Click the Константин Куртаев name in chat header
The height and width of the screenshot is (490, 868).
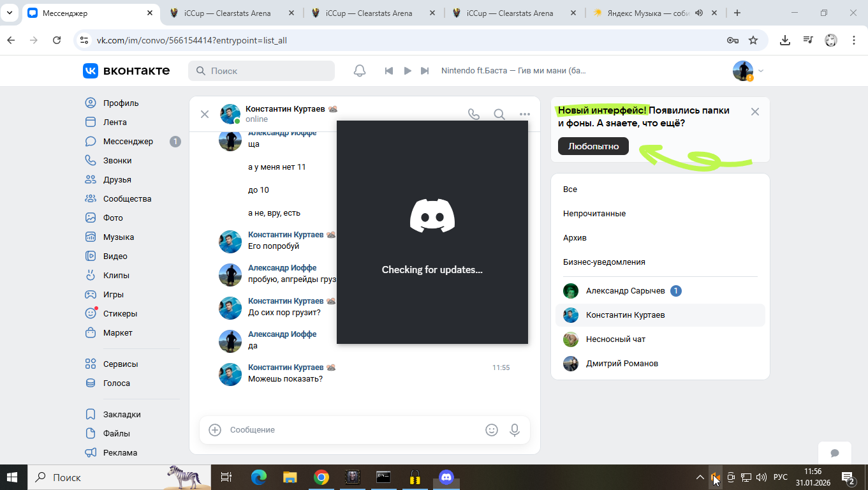pos(285,110)
